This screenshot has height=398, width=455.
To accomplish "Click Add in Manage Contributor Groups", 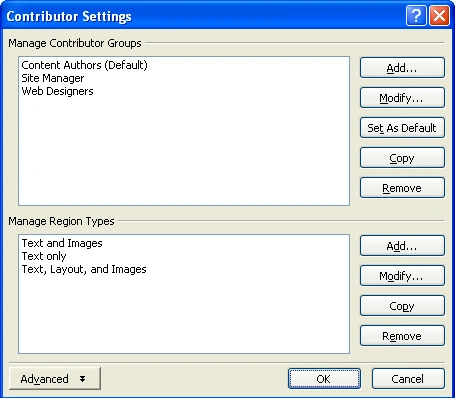I will [x=402, y=68].
